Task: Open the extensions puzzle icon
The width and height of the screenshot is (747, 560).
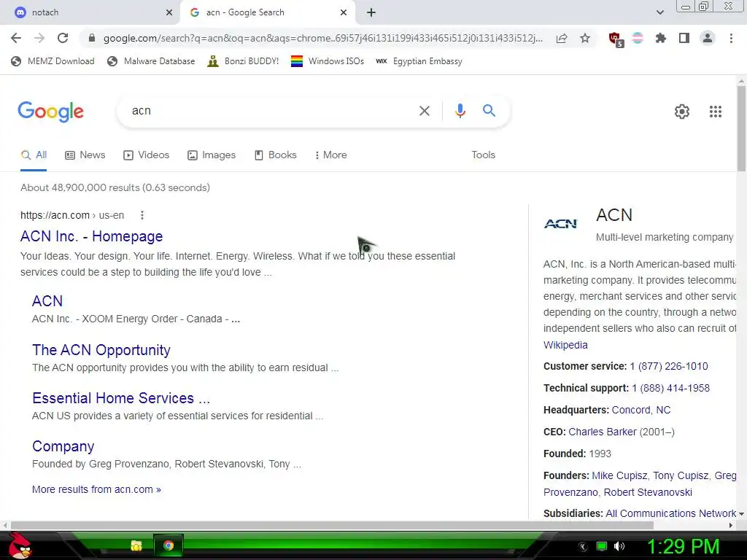Action: pos(660,38)
